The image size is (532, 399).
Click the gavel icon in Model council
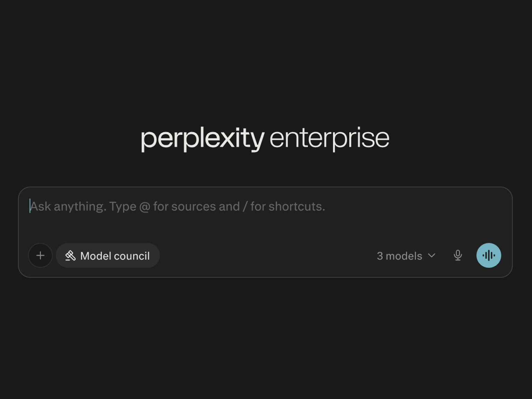click(x=70, y=256)
